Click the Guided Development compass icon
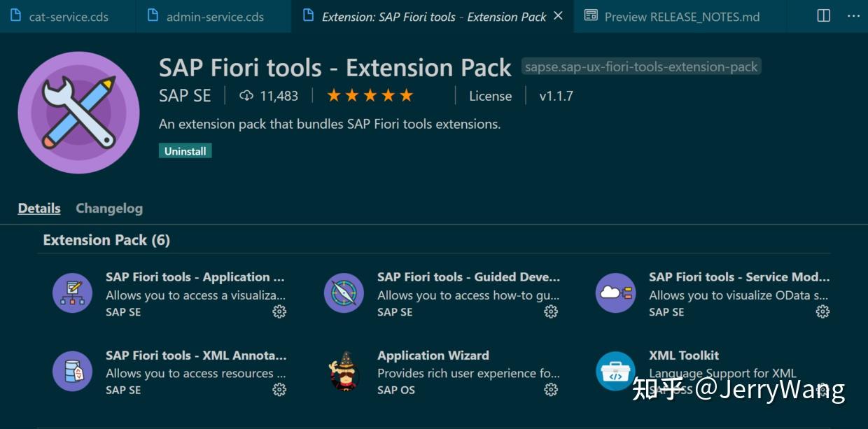The height and width of the screenshot is (429, 868). pos(344,293)
